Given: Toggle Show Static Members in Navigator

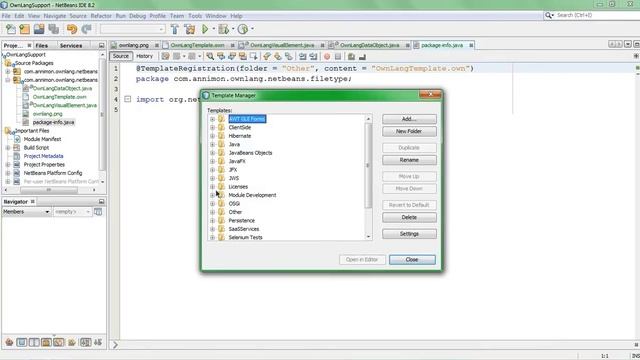Looking at the screenshot, I should pyautogui.click(x=34, y=342).
